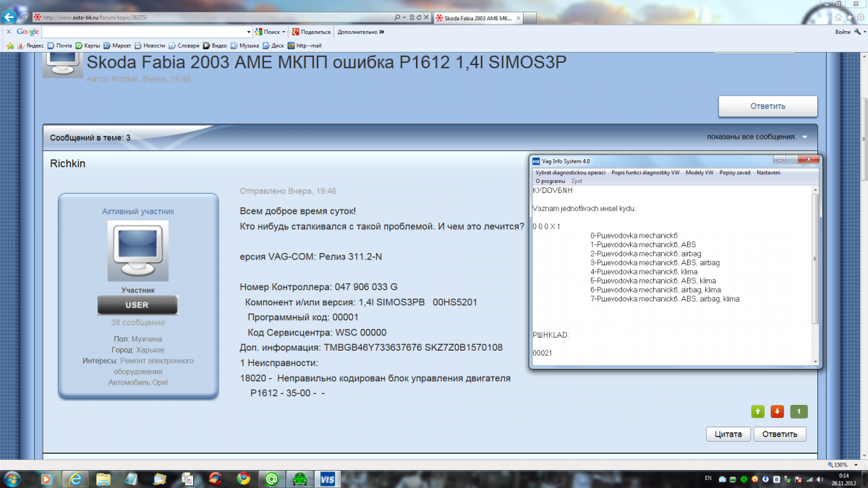Click Поделиться in Google toolbar

(311, 32)
